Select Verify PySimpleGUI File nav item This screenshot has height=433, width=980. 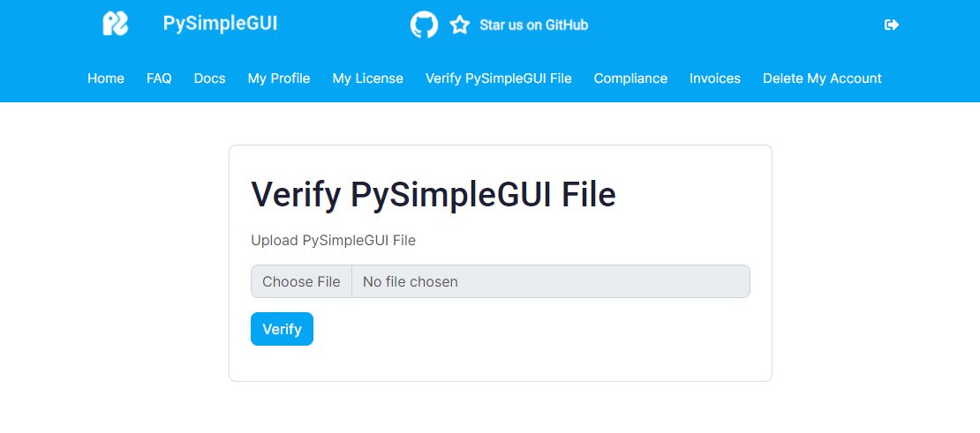point(498,78)
